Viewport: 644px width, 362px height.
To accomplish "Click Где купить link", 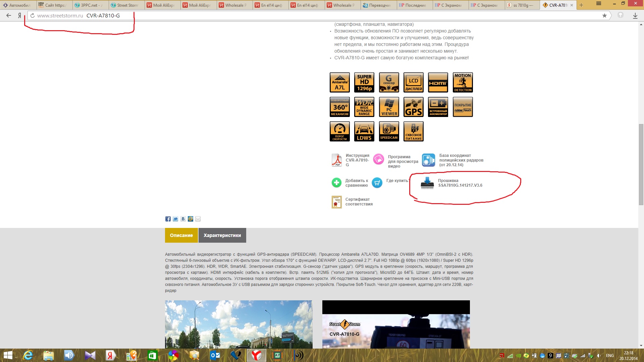I will [x=397, y=181].
